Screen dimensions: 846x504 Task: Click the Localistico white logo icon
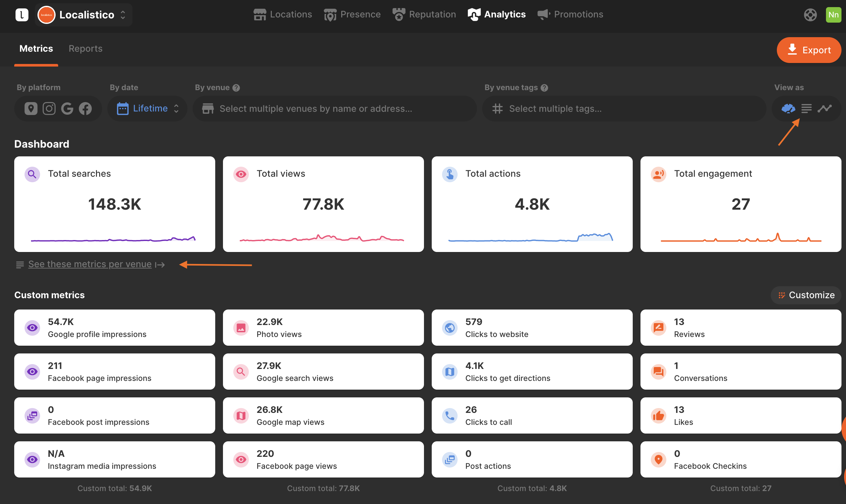tap(22, 15)
